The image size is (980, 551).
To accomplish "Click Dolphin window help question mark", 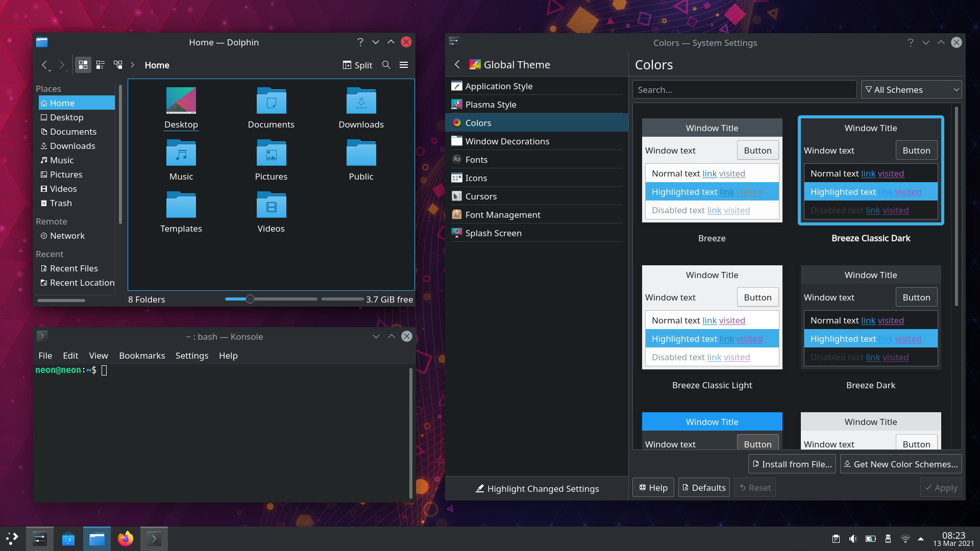I will (360, 42).
